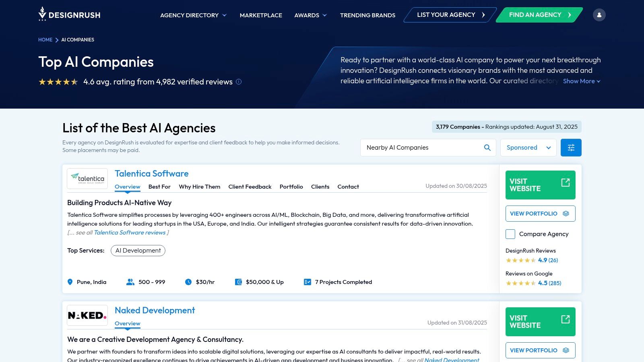The image size is (644, 362).
Task: Expand the Agency Directory menu
Action: click(x=194, y=15)
